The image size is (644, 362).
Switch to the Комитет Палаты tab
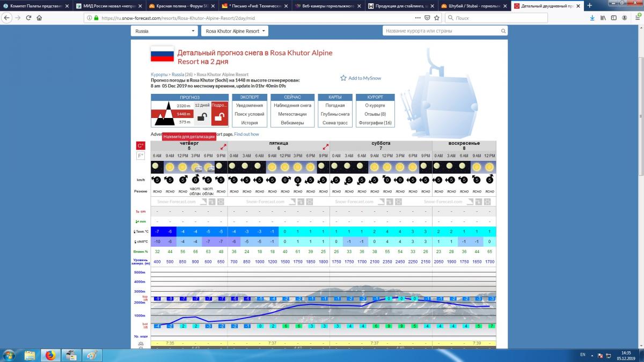click(x=35, y=5)
